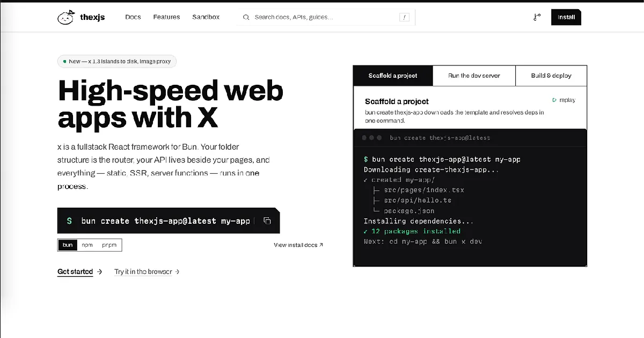This screenshot has width=644, height=338.
Task: Click the slash shortcut key badge
Action: 405,17
